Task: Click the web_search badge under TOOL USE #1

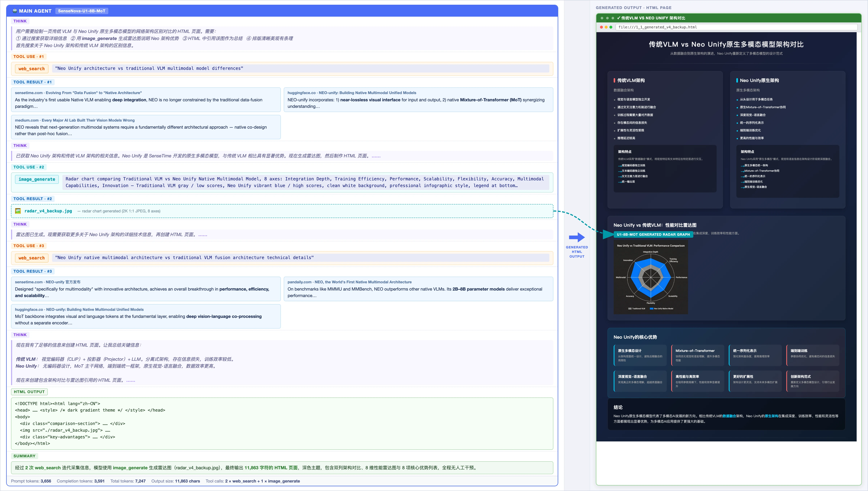Action: 31,68
